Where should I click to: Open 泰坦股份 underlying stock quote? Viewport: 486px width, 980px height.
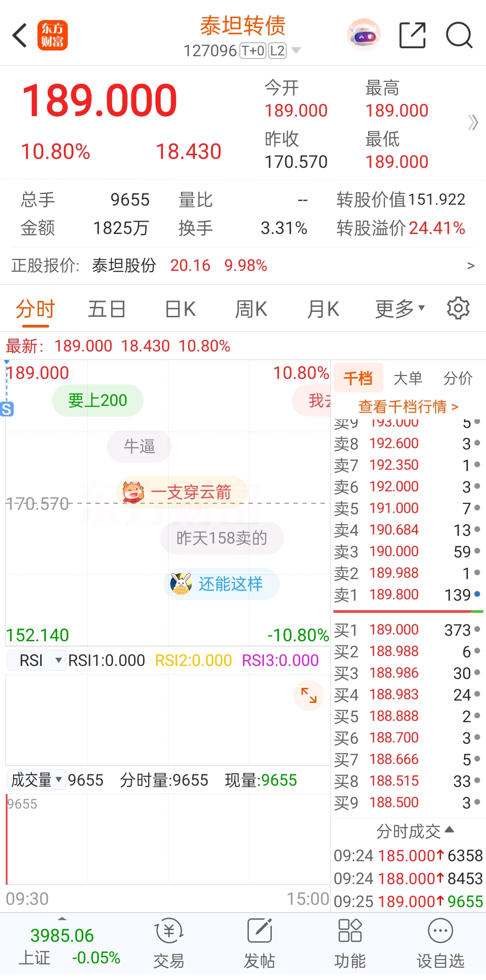tap(124, 265)
